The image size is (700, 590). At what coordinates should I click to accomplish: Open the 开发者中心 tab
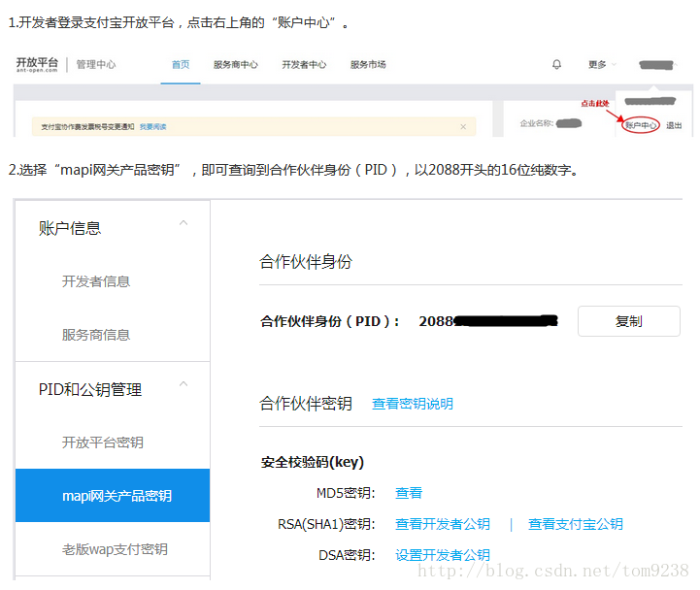click(x=304, y=65)
